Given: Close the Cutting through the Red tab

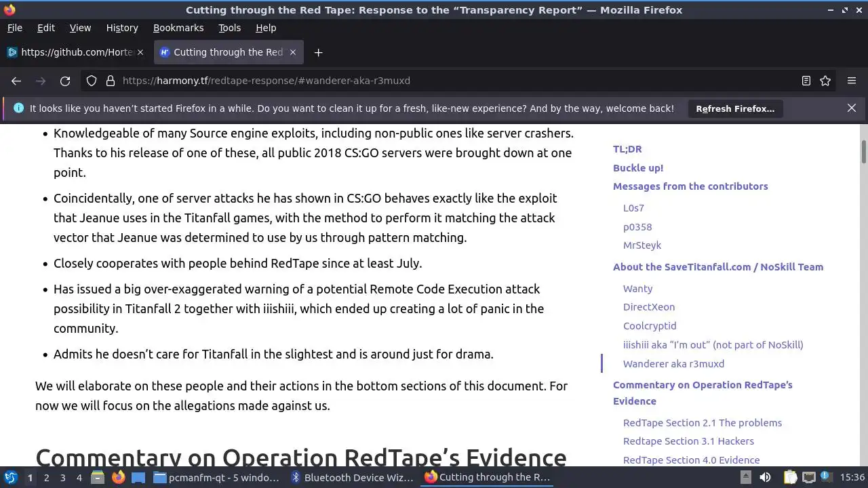Looking at the screenshot, I should (x=293, y=52).
